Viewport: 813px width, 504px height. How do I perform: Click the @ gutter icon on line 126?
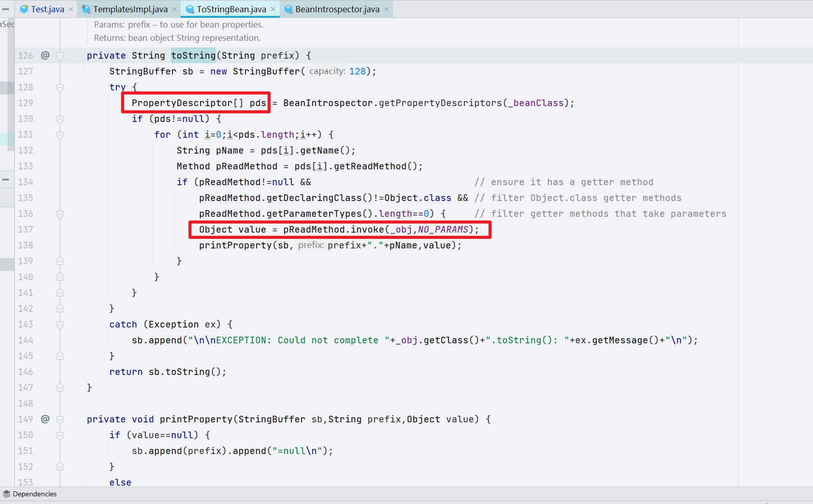point(45,55)
